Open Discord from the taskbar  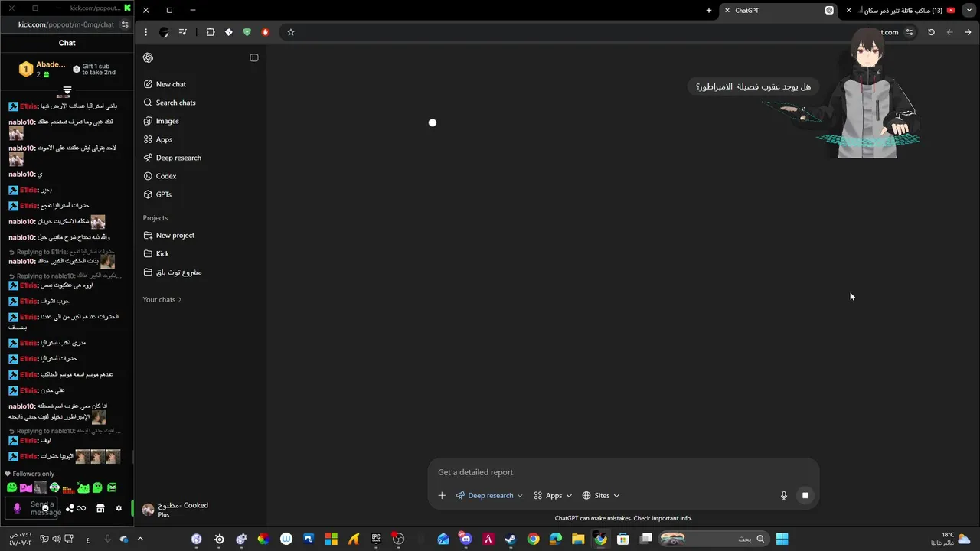(465, 539)
